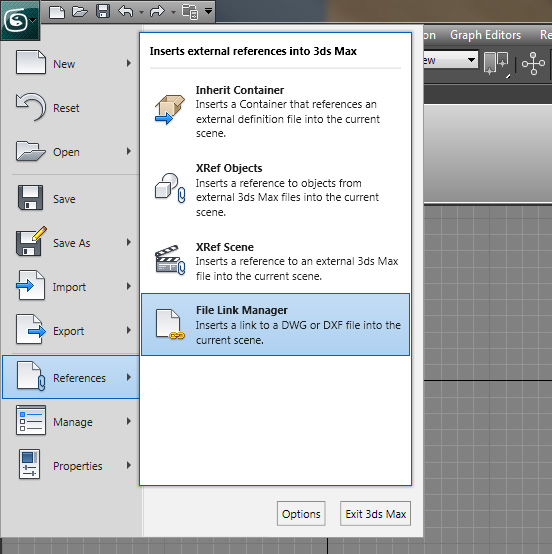Open the File Link Manager option
Screen dimensions: 552x554
tap(275, 324)
